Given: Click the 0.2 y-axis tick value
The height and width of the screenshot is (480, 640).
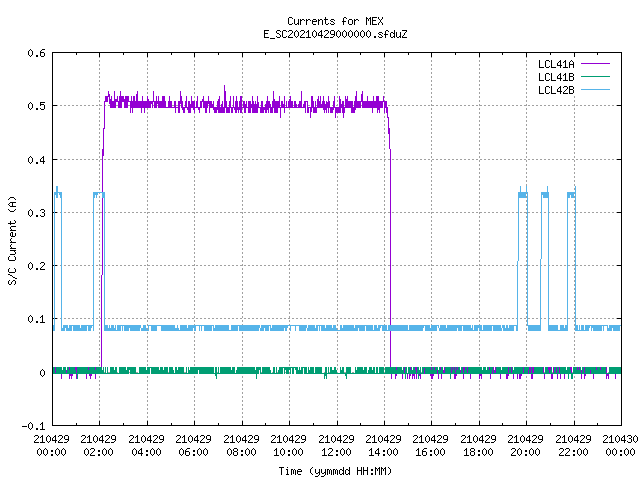Looking at the screenshot, I should click(x=36, y=266).
